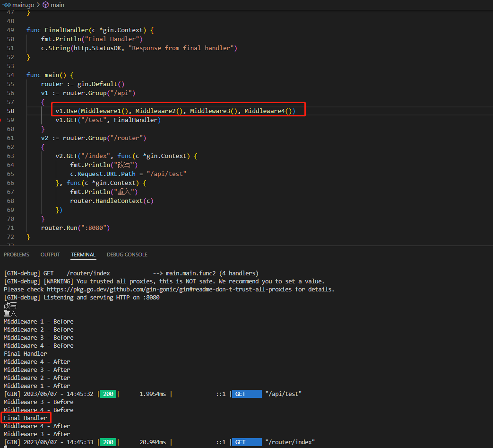Toggle the breakpoint at line 59
Image resolution: width=493 pixels, height=448 pixels.
(1, 120)
